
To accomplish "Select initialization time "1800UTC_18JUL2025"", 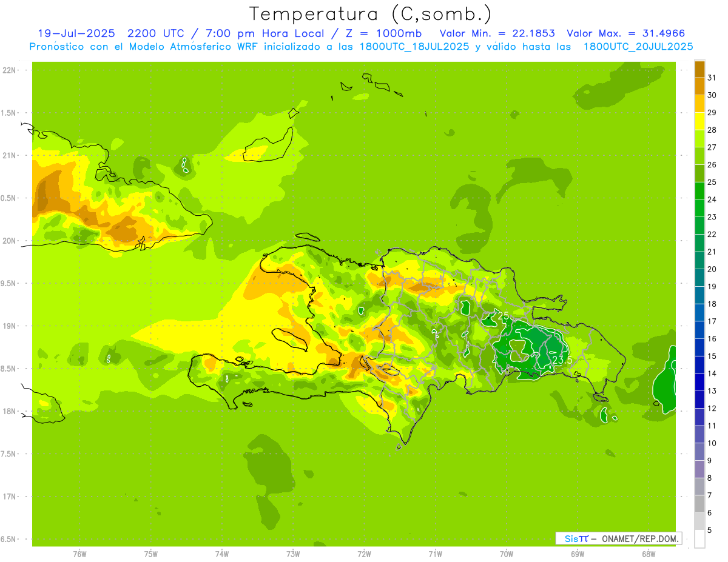I will pos(413,46).
